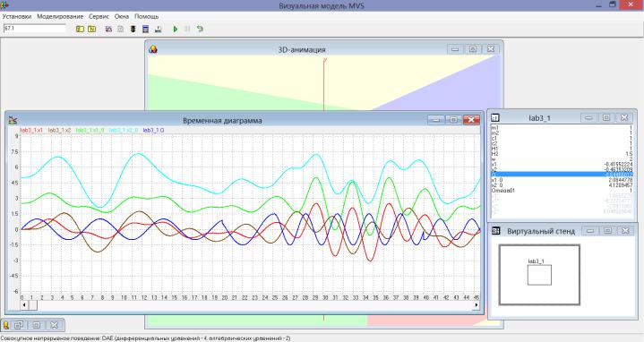This screenshot has width=644, height=342.
Task: Click the time diagram toolbar icon
Action: [108, 29]
